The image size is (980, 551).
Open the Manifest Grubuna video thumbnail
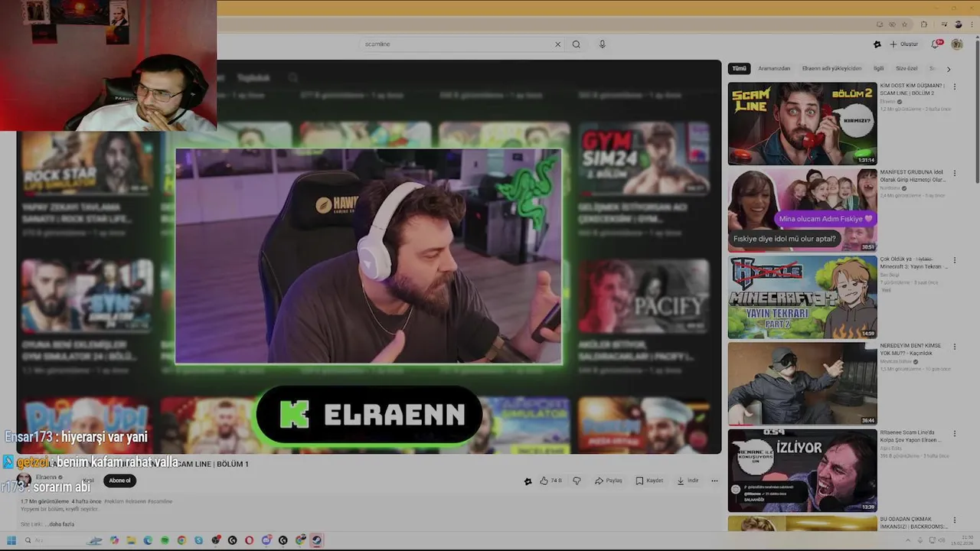tap(802, 210)
